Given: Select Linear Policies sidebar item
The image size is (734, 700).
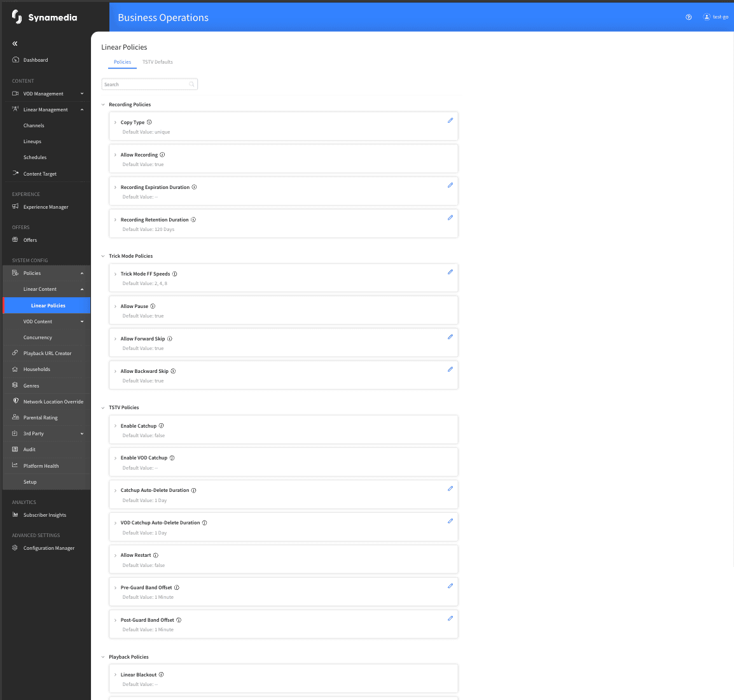Looking at the screenshot, I should point(47,305).
